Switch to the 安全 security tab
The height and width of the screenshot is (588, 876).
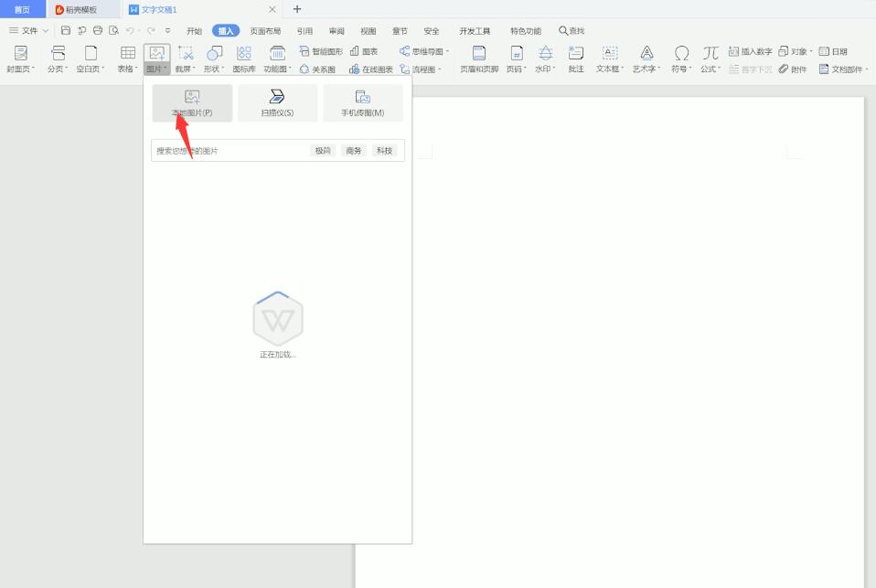click(x=432, y=31)
